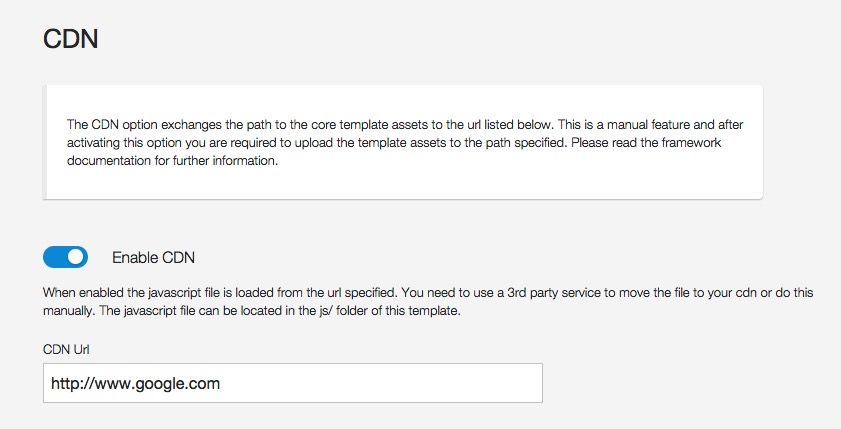Screen dimensions: 841x429
Task: Click the http://www.google.com text in the field
Action: (x=135, y=383)
